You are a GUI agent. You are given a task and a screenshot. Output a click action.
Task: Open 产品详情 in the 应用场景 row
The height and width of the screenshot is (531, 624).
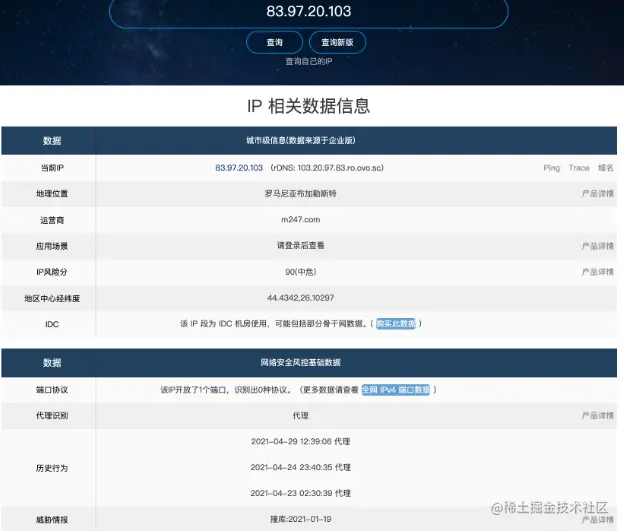point(597,246)
